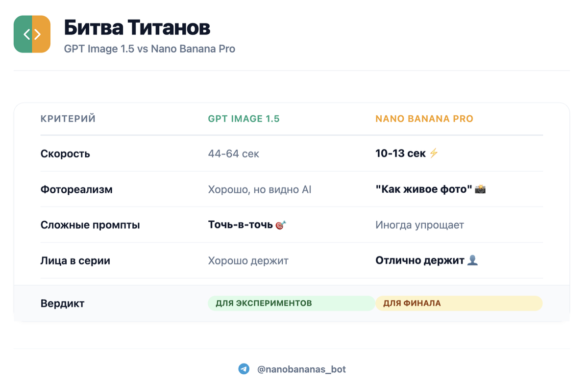Click the GPT Image 1.5 vs Nano Banana Pro subtitle
Screen dimensions: 588x388
pos(149,49)
